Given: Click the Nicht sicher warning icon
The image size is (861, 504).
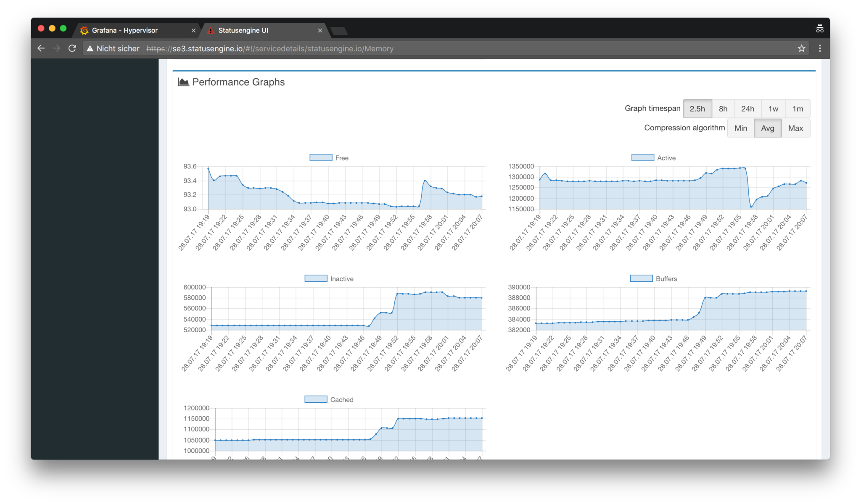Looking at the screenshot, I should [x=90, y=49].
